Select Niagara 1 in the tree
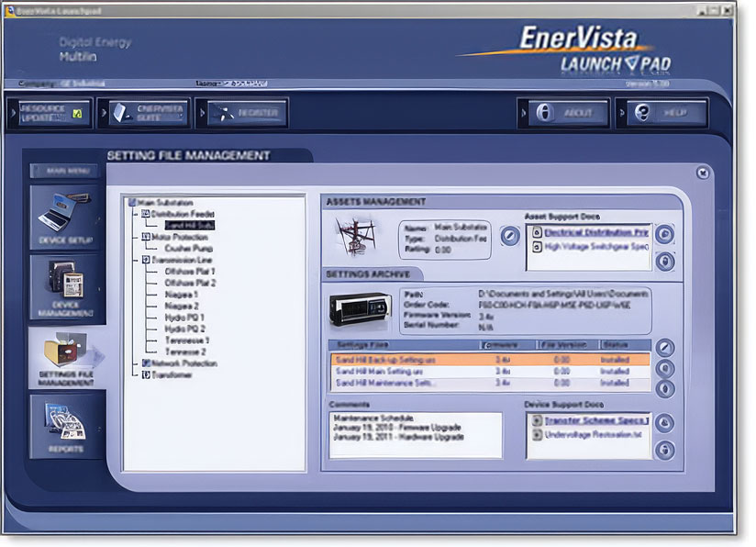This screenshot has width=756, height=547. (182, 295)
